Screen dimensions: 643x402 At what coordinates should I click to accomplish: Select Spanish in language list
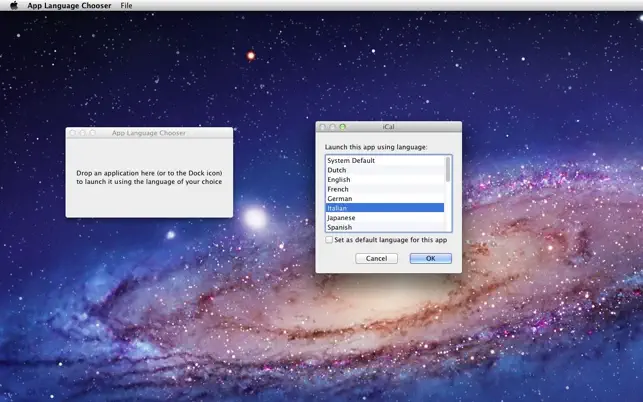(x=385, y=227)
